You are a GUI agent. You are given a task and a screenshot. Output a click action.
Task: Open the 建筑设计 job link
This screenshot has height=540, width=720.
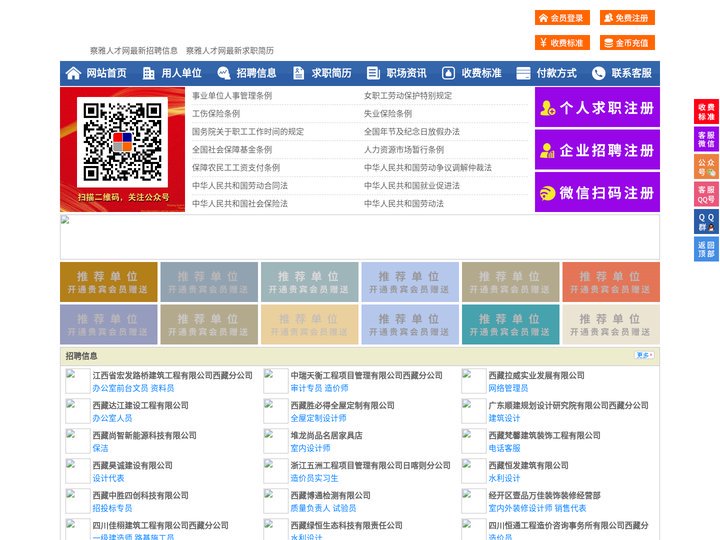click(504, 418)
